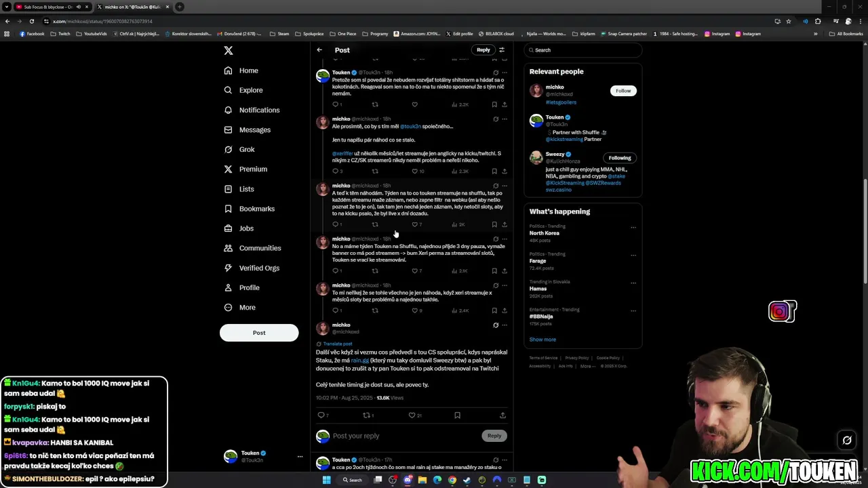The width and height of the screenshot is (868, 488).
Task: Open Windows Start menu
Action: (x=326, y=480)
